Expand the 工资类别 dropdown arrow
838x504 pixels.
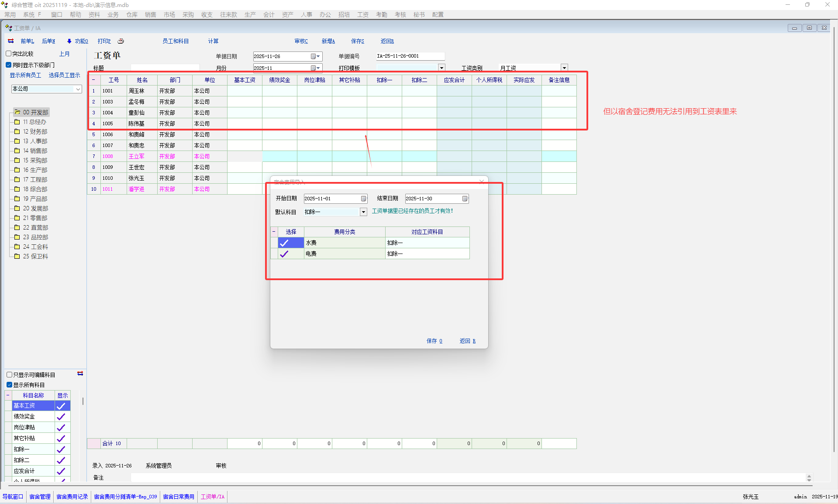pos(564,68)
